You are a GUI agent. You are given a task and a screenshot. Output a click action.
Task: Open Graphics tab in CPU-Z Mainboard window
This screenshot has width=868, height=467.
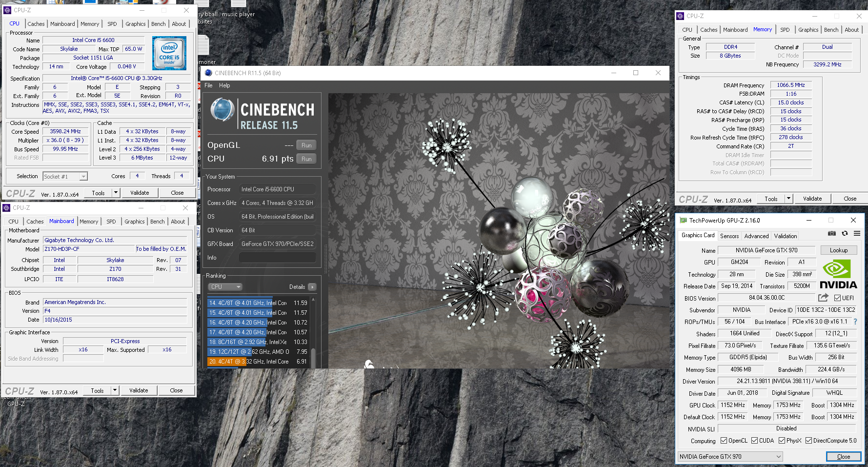(x=134, y=222)
